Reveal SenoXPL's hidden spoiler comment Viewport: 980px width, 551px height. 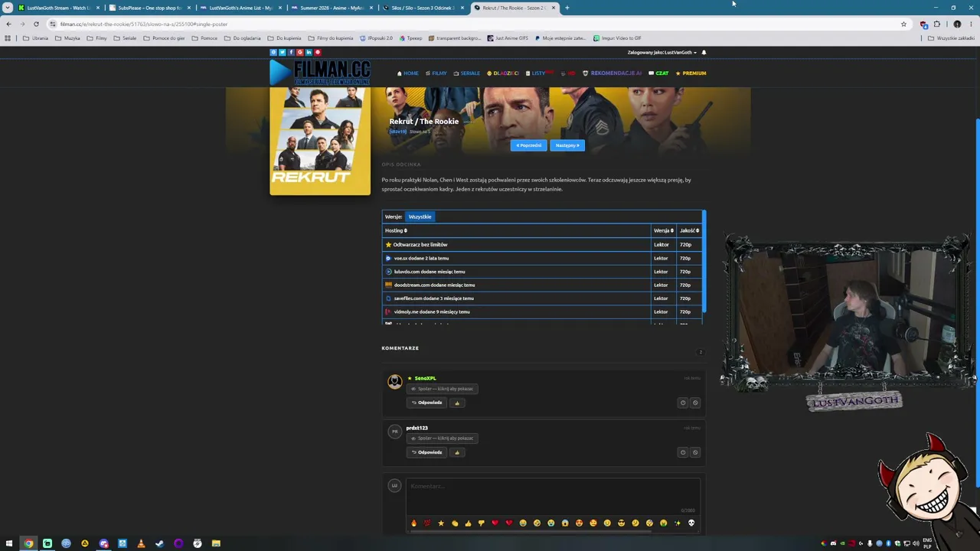[443, 389]
